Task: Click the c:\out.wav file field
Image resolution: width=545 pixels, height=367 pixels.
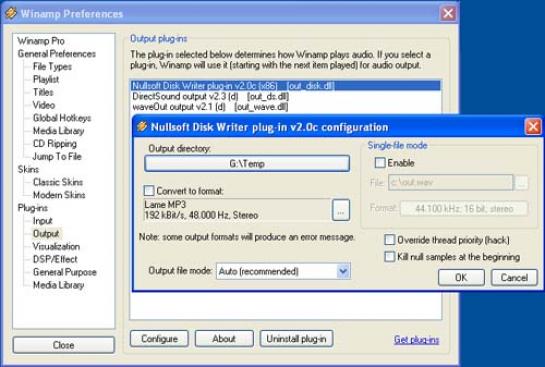Action: click(x=450, y=182)
